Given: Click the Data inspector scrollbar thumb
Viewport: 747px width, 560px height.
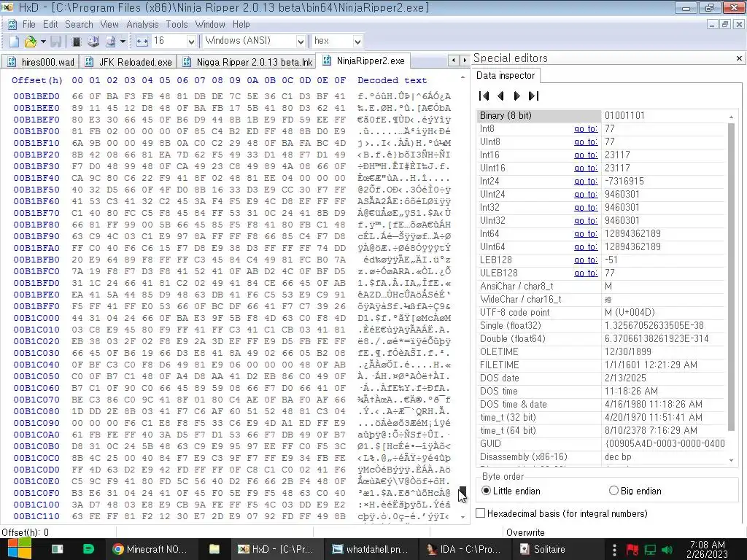Looking at the screenshot, I should [x=731, y=276].
